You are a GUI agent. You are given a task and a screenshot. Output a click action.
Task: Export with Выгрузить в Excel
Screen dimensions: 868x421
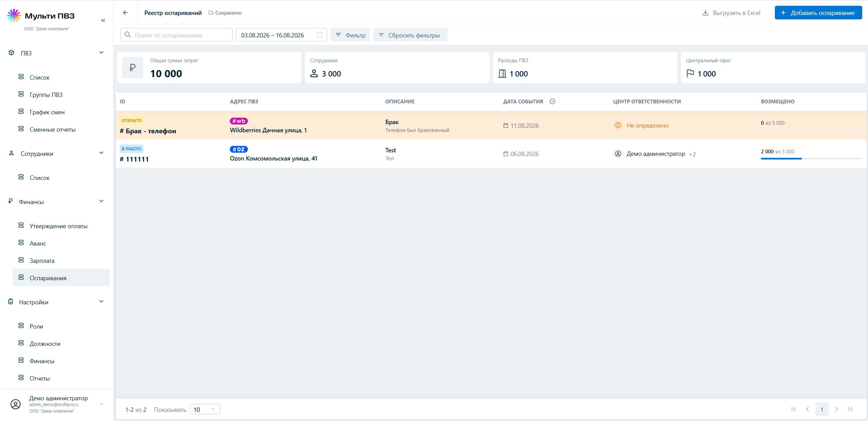click(x=731, y=13)
